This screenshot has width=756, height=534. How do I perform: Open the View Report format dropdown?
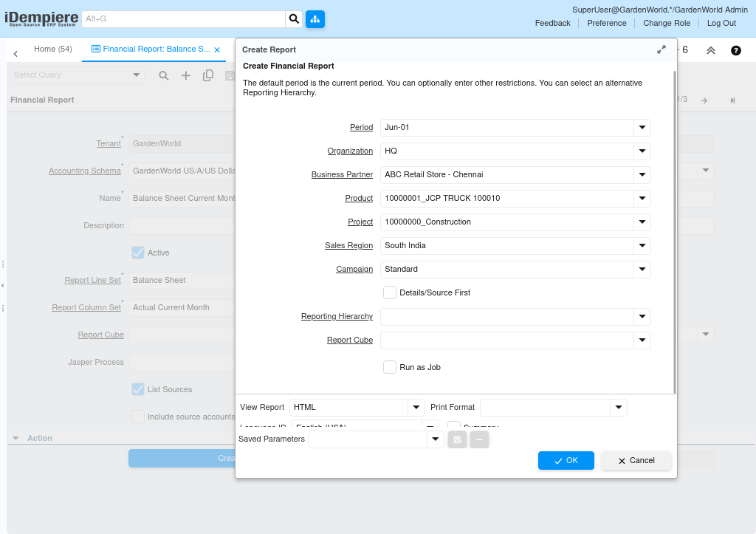click(416, 407)
